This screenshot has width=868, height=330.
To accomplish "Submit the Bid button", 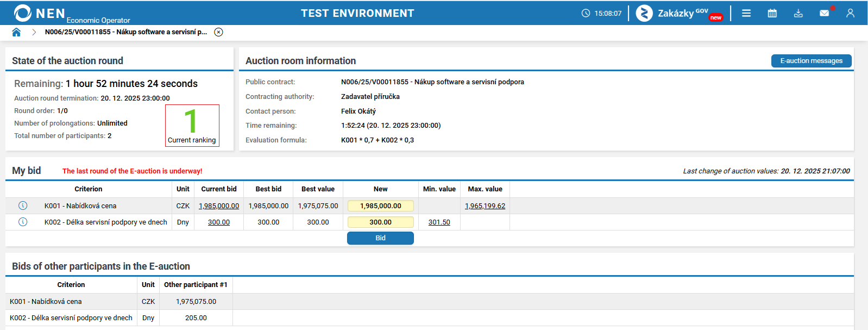I will (x=380, y=238).
